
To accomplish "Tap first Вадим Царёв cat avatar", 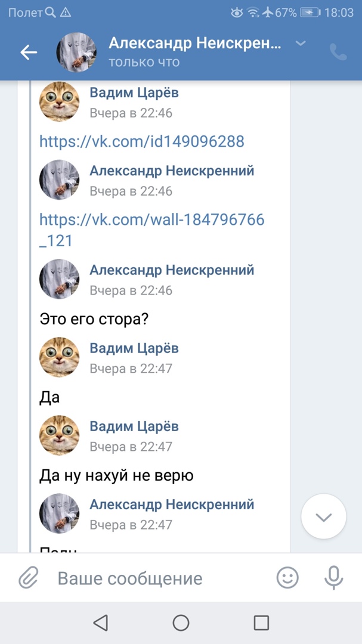I will tap(59, 102).
